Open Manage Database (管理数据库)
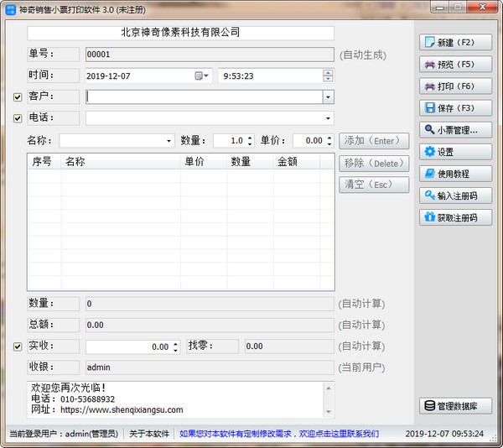 pyautogui.click(x=455, y=406)
